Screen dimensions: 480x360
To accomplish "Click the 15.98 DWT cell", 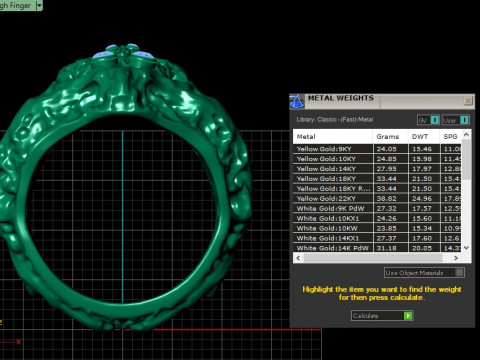I will (424, 159).
